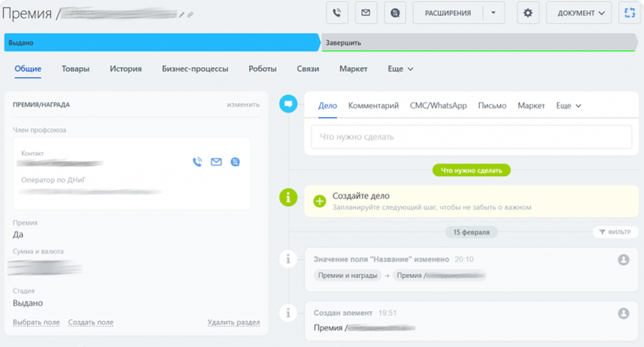Open the Бизнес-процессы tab

195,69
